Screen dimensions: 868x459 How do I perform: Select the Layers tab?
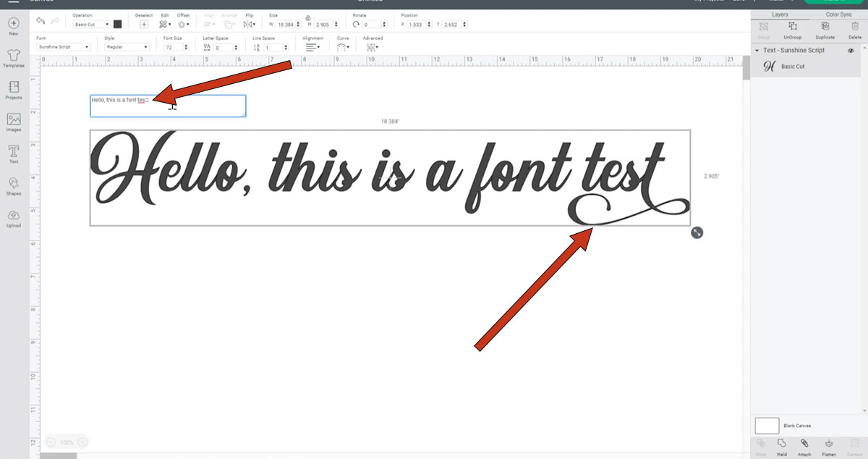779,14
